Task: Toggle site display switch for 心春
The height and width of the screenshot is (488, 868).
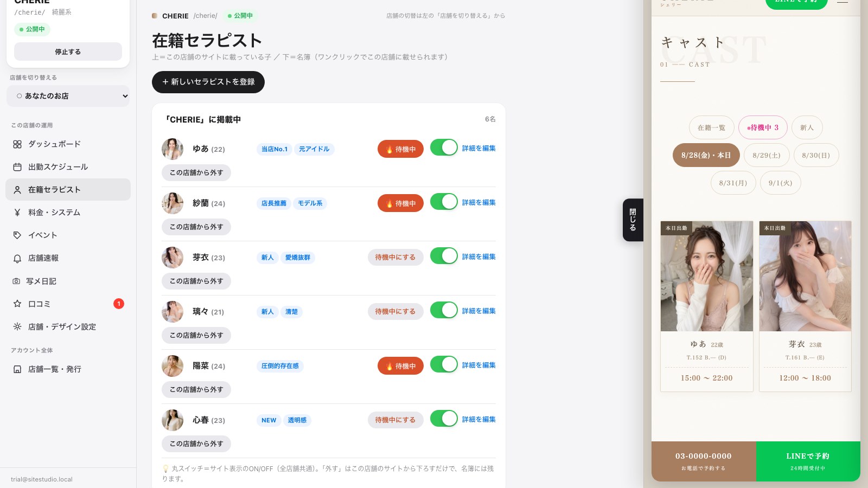Action: (444, 419)
